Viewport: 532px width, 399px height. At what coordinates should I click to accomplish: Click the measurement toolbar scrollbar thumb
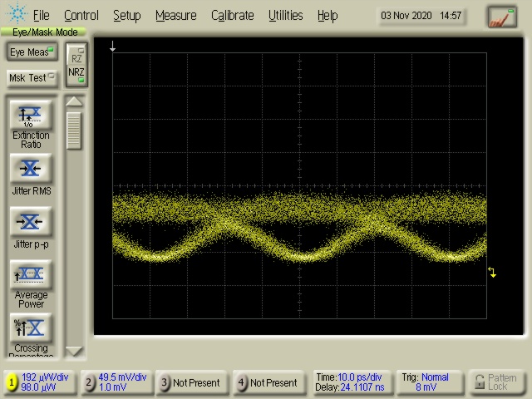coord(75,130)
